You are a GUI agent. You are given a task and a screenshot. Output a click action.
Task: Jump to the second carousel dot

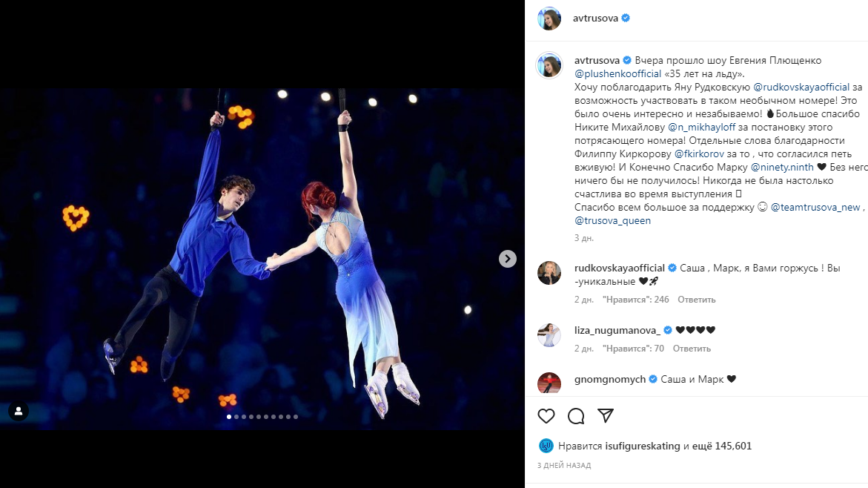(236, 417)
